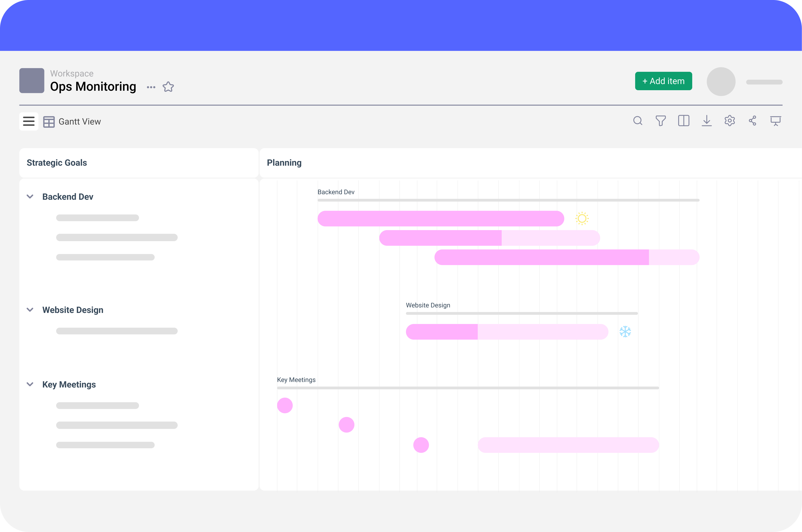Open the three-dot more options menu
The width and height of the screenshot is (802, 532).
151,87
